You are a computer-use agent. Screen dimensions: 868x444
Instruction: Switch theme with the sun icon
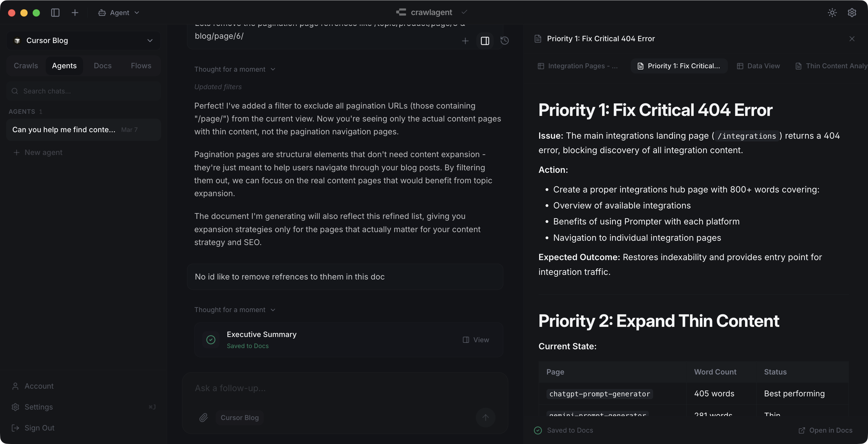(x=832, y=13)
